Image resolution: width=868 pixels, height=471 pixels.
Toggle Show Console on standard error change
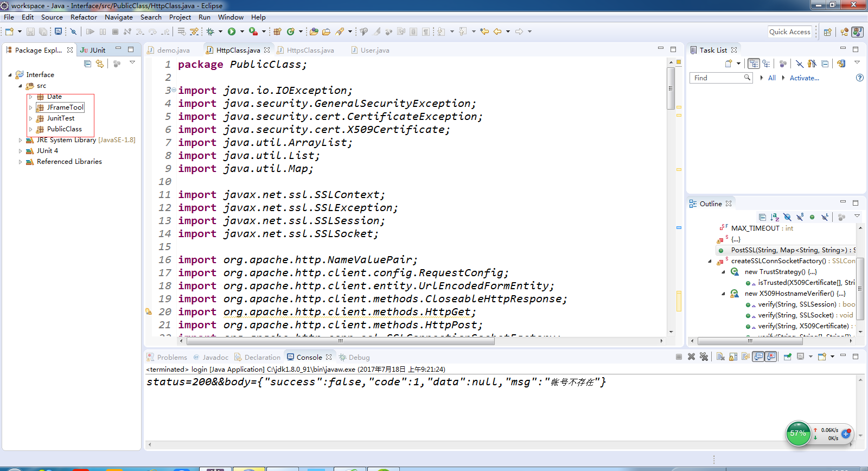tap(770, 357)
